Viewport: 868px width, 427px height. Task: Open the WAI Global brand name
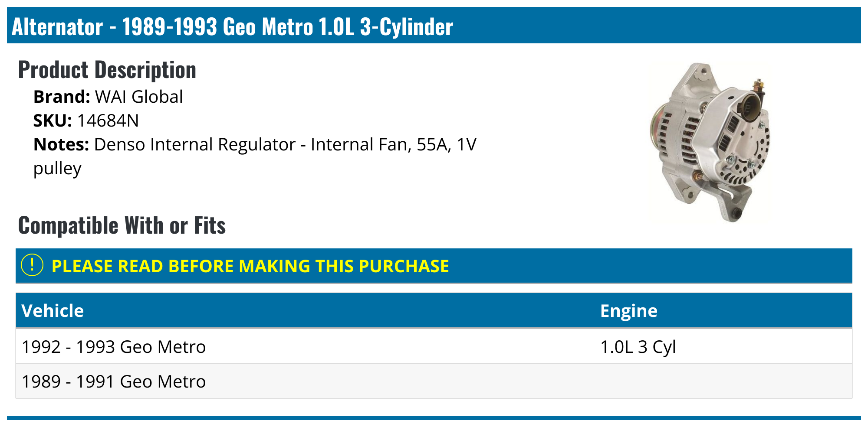tap(139, 97)
